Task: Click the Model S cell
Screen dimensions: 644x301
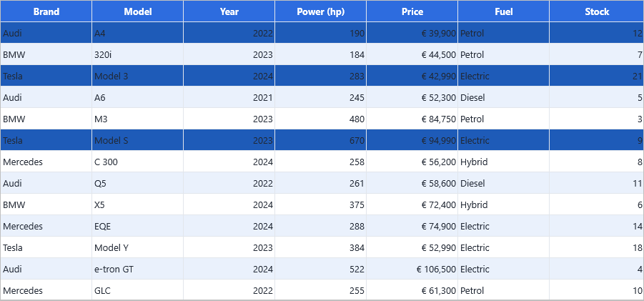Action: tap(137, 140)
